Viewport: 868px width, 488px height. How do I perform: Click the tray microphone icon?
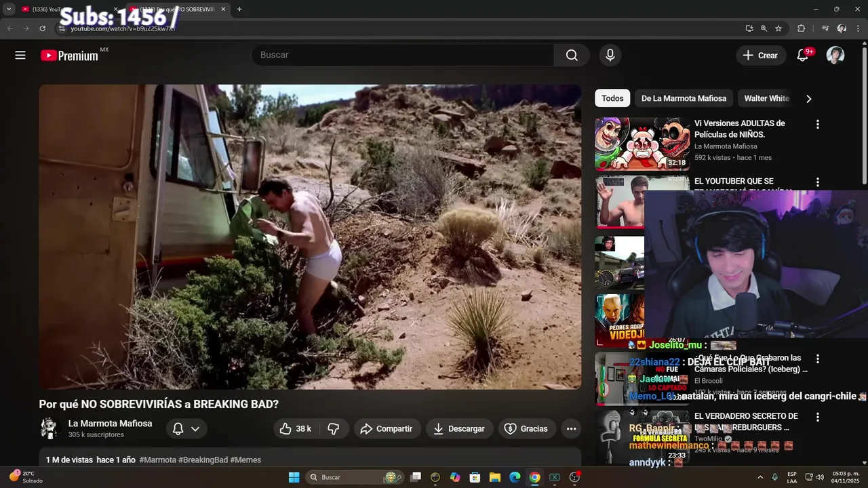[x=775, y=477]
